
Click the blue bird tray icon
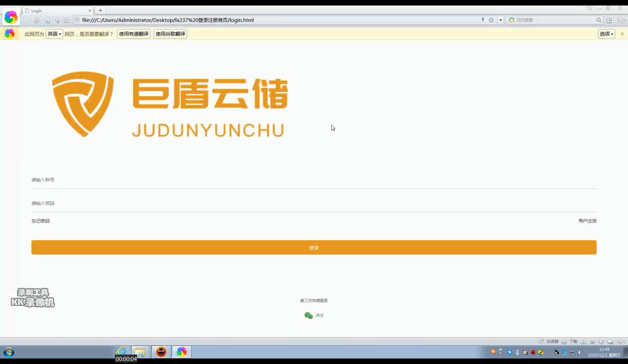[x=510, y=352]
